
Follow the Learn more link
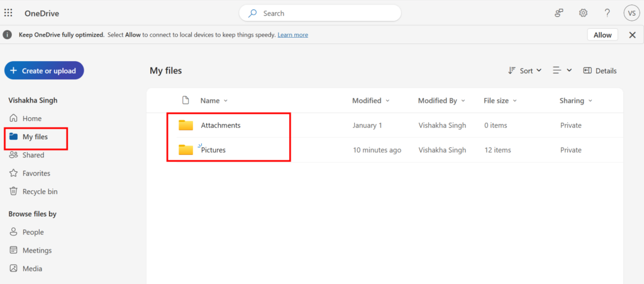[293, 35]
